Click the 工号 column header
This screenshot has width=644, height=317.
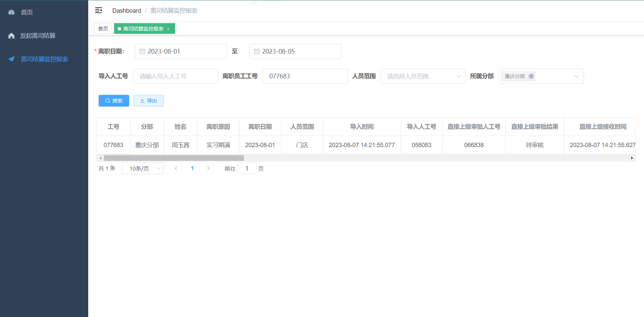coord(113,127)
